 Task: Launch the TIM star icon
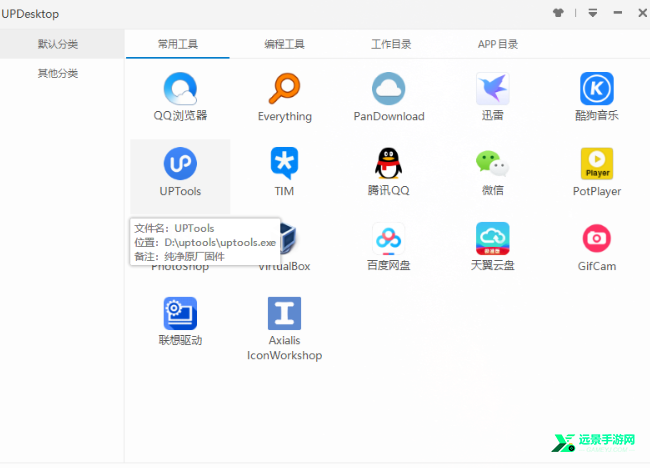(284, 164)
